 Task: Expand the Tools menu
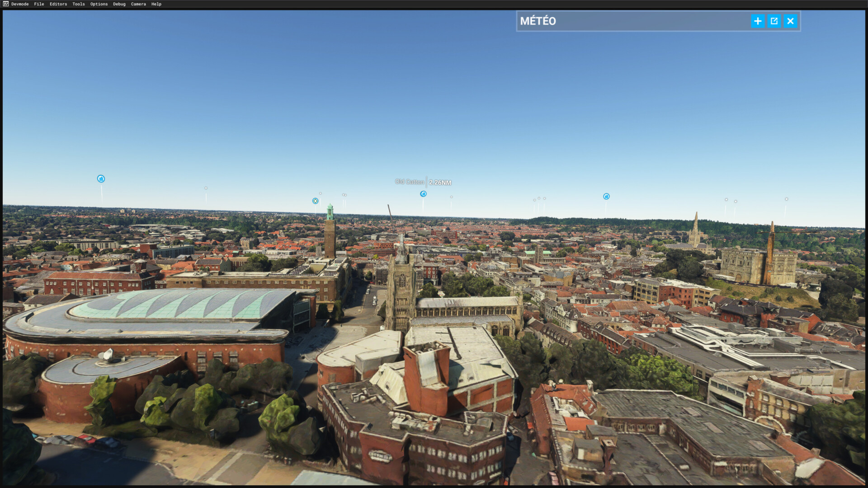(x=78, y=4)
